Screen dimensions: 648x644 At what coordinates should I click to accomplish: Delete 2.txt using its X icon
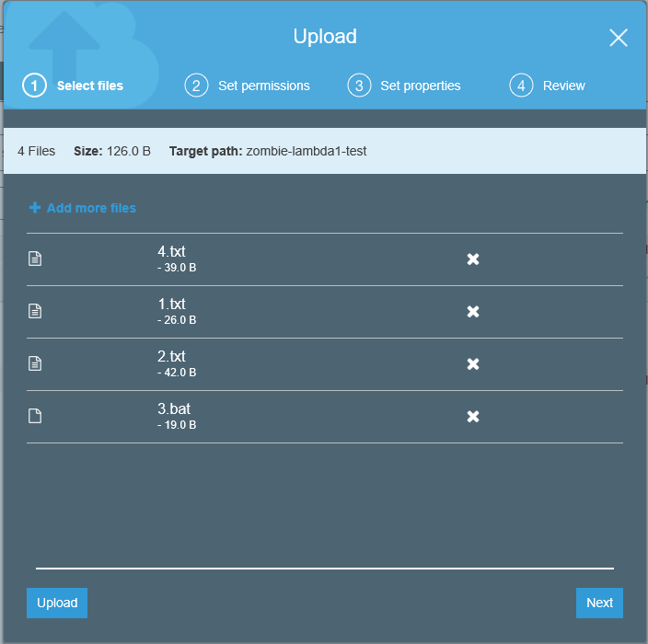(x=472, y=364)
